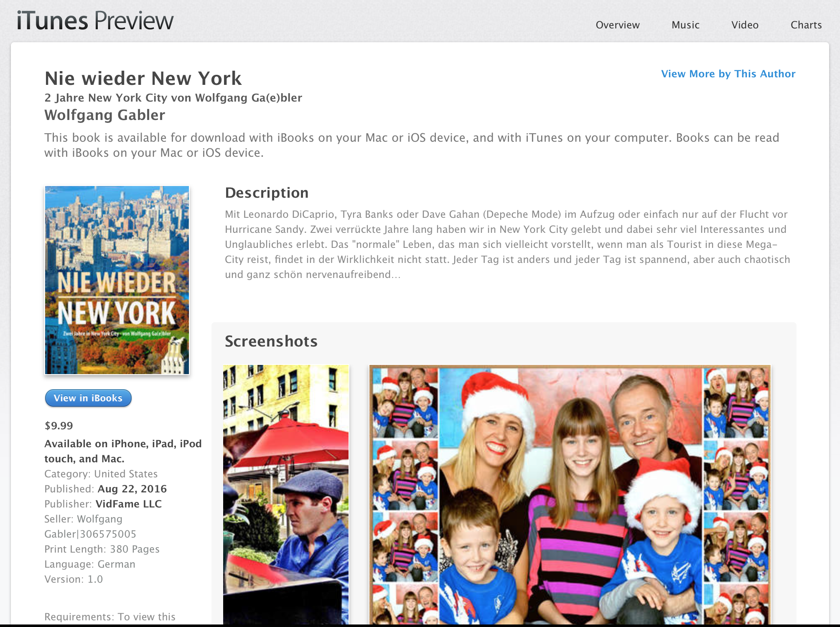Click the Wolfgang Gabler author name
Screen dimensions: 840x627
click(105, 115)
